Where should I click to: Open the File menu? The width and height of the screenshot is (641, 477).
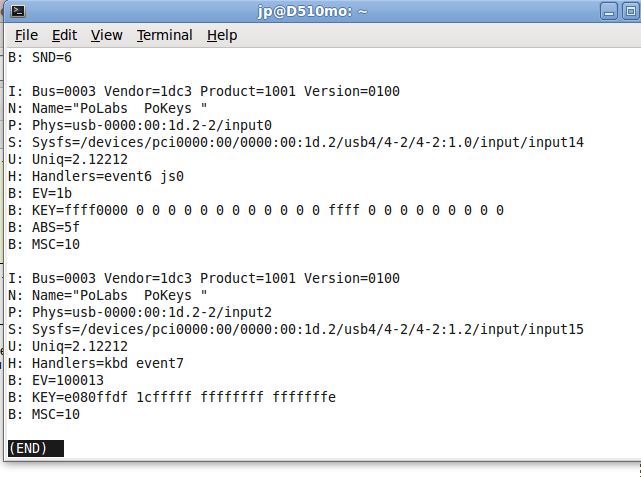coord(26,35)
